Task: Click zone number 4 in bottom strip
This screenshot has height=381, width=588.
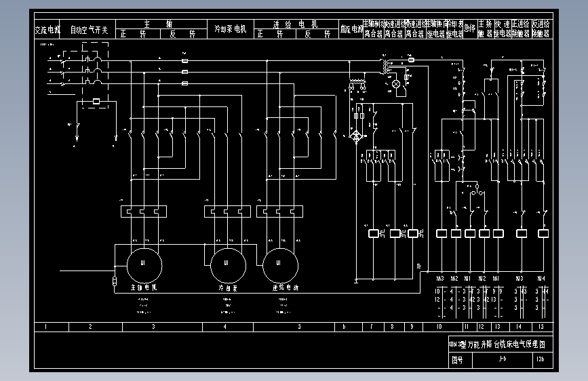Action: (225, 327)
